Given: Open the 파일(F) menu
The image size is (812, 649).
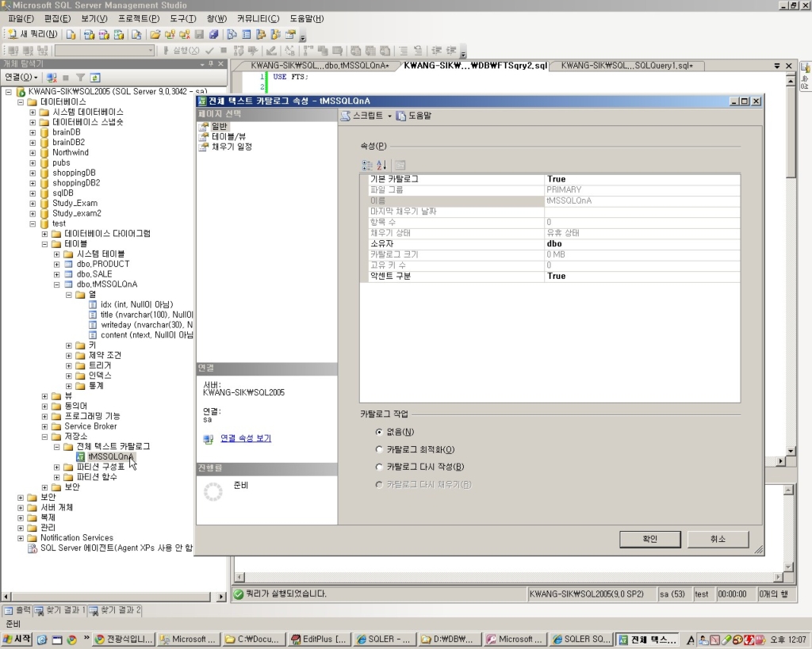Looking at the screenshot, I should 21,19.
